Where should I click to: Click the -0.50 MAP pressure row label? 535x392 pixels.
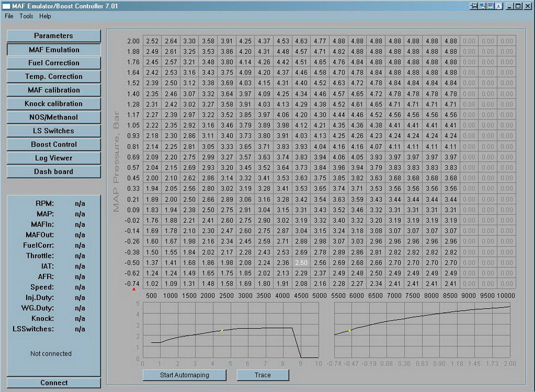click(x=132, y=263)
